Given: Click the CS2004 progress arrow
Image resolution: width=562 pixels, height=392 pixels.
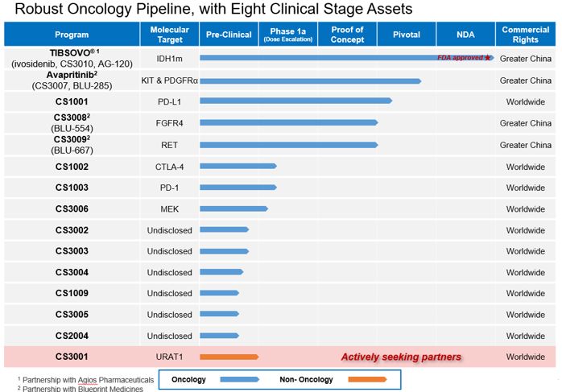Looking at the screenshot, I should click(x=219, y=336).
